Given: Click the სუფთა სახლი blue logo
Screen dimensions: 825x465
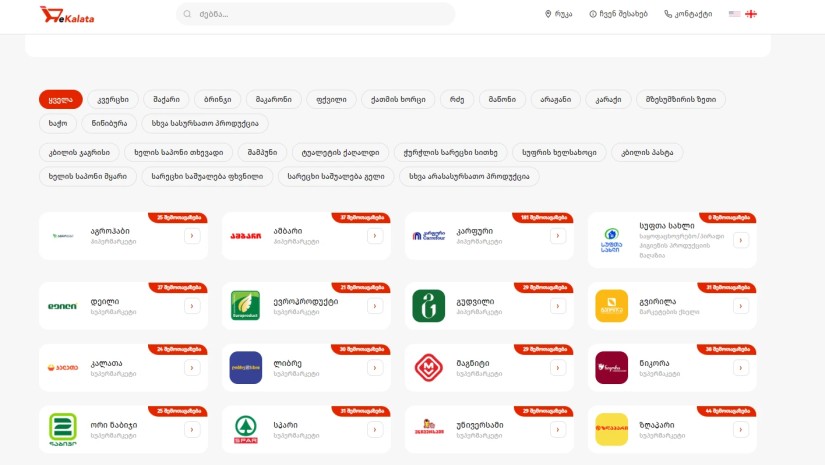Looking at the screenshot, I should (611, 240).
